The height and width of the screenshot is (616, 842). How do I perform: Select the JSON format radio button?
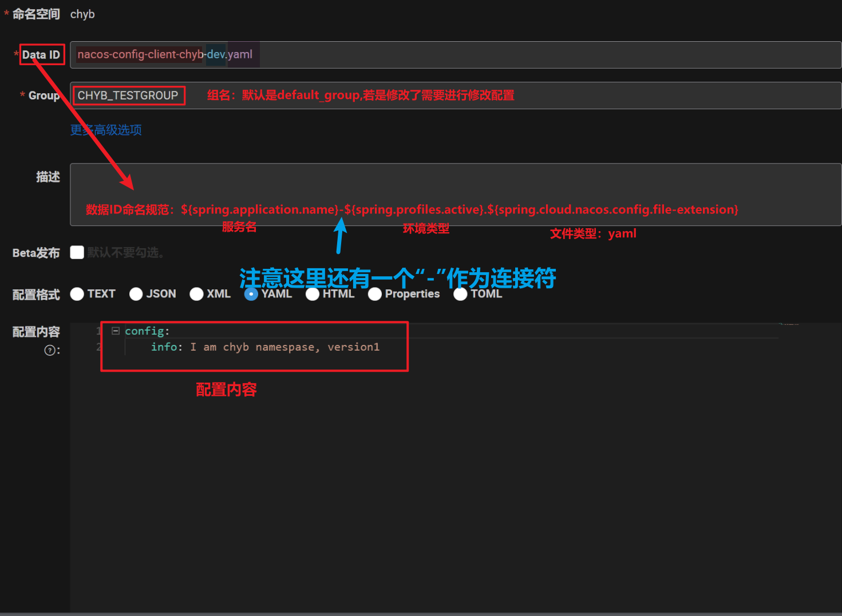point(136,294)
